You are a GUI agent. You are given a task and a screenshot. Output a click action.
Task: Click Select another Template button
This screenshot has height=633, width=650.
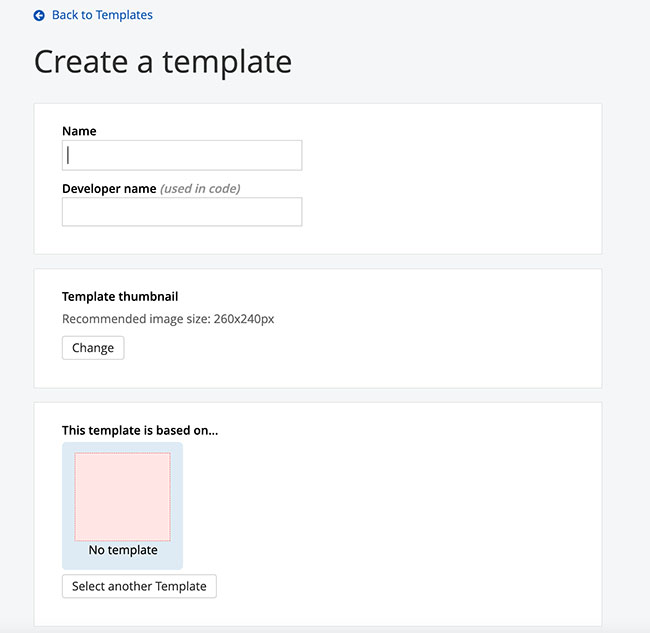click(139, 586)
